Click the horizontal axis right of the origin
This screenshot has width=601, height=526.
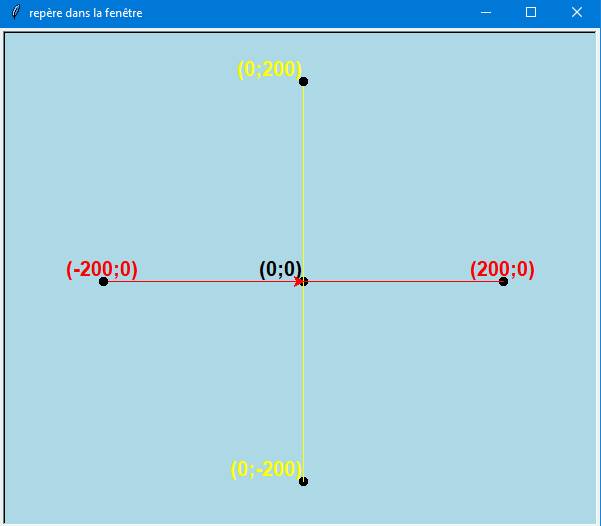tap(400, 281)
